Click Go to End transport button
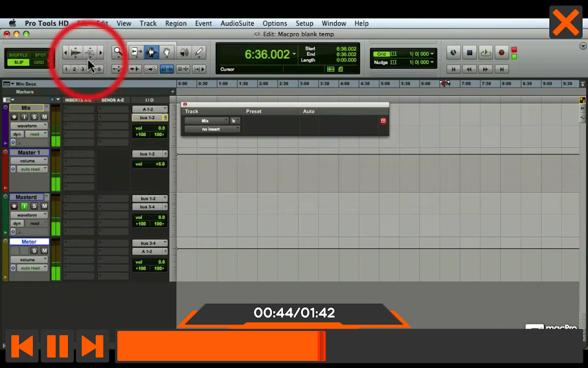588x368 pixels. click(x=502, y=69)
